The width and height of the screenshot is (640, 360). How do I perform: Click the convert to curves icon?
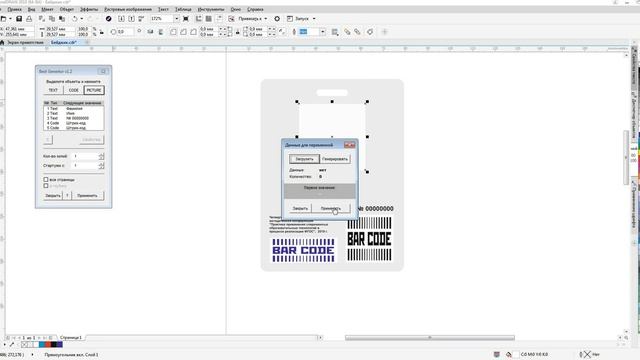click(370, 32)
